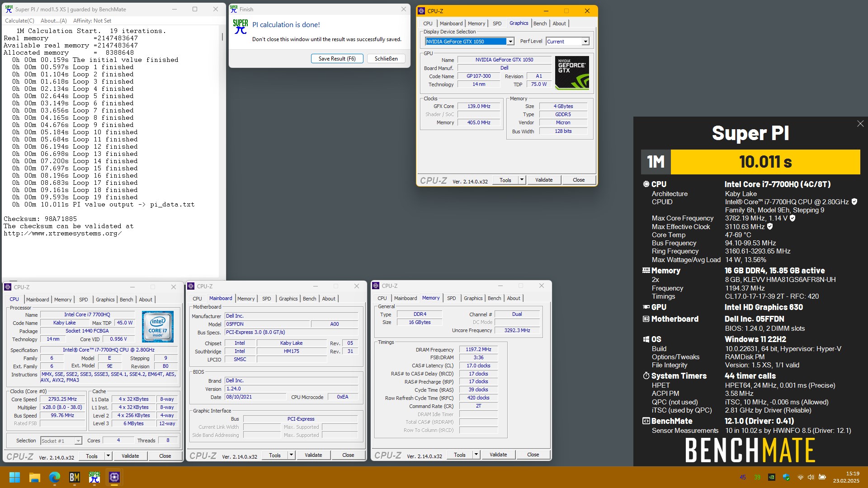Click the Super PI taskbar icon
This screenshot has height=488, width=868.
pyautogui.click(x=94, y=477)
